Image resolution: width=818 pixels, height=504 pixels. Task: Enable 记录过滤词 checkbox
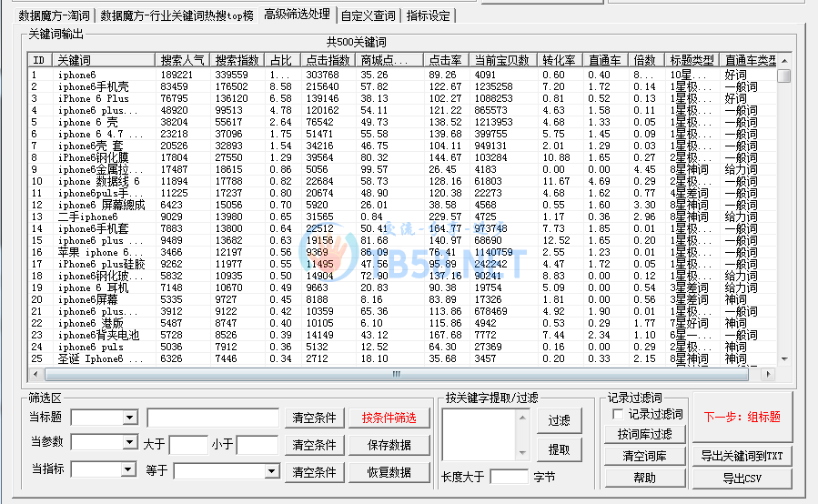618,414
